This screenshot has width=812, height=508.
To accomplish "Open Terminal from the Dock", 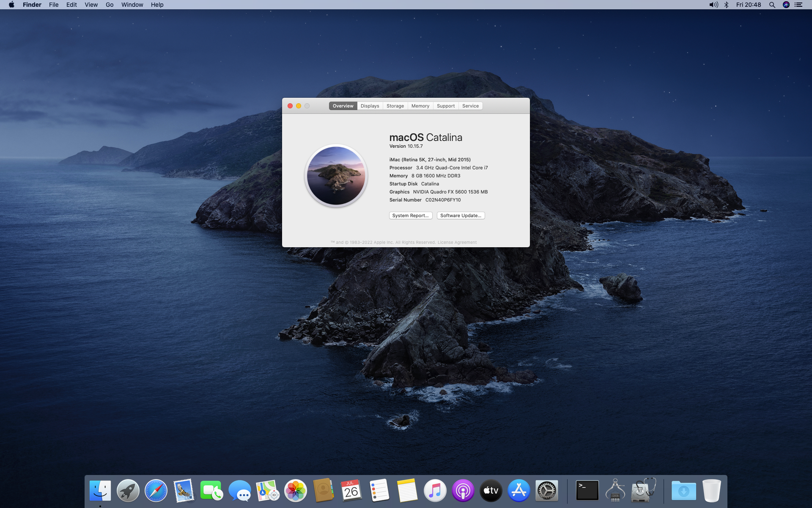I will point(587,491).
